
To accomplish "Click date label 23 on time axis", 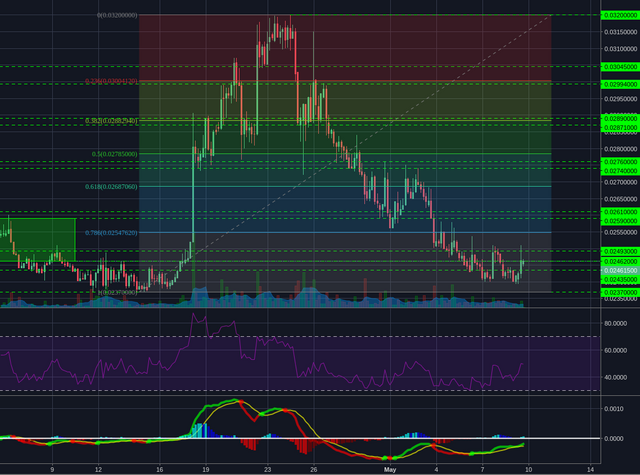I will pos(267,470).
